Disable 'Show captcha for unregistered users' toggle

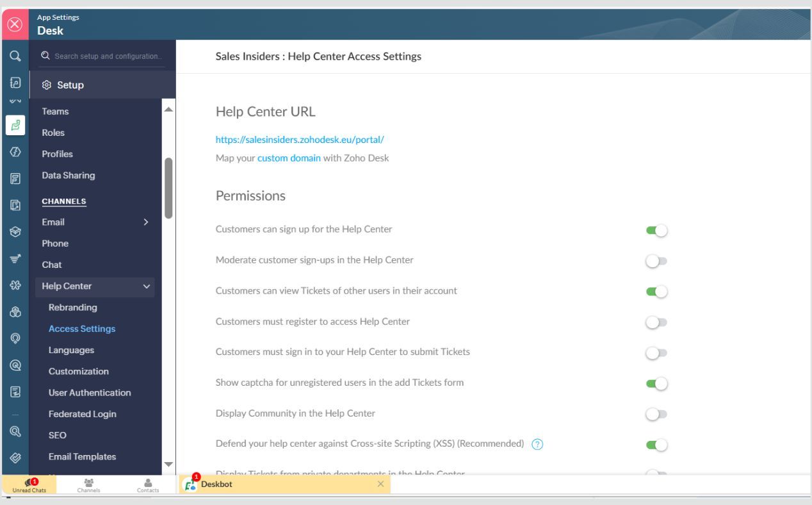[657, 384]
